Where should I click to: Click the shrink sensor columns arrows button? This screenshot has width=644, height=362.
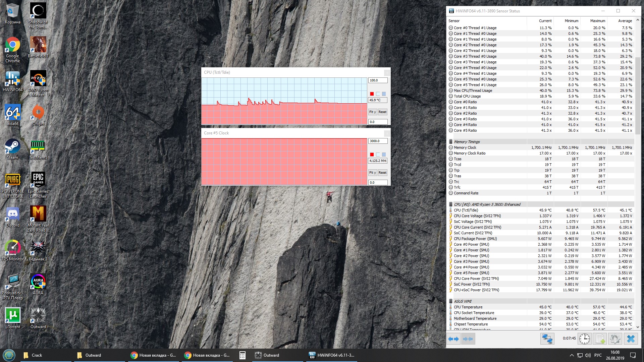pyautogui.click(x=468, y=339)
